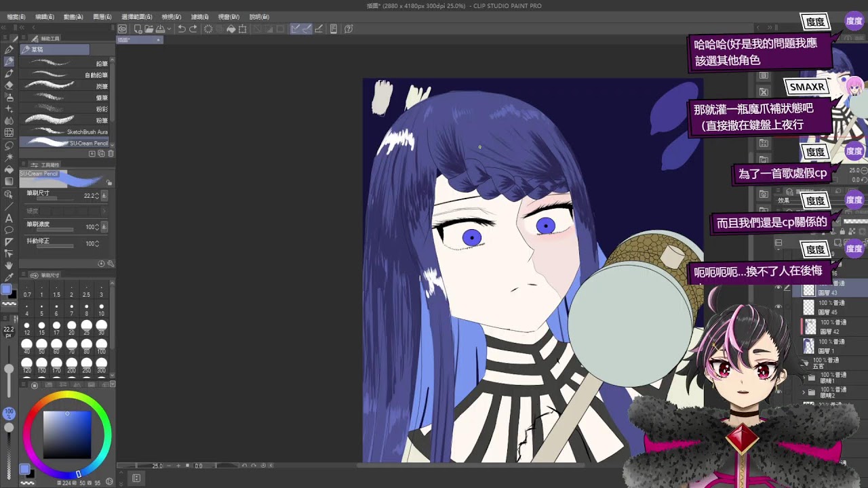This screenshot has width=868, height=488.
Task: Select the Text tool icon
Action: [9, 218]
